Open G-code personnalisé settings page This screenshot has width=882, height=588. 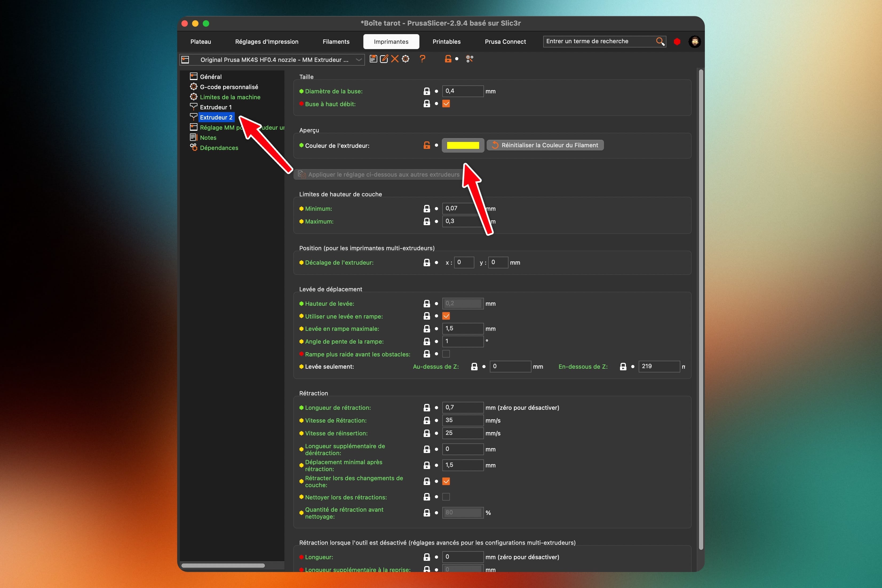point(229,87)
